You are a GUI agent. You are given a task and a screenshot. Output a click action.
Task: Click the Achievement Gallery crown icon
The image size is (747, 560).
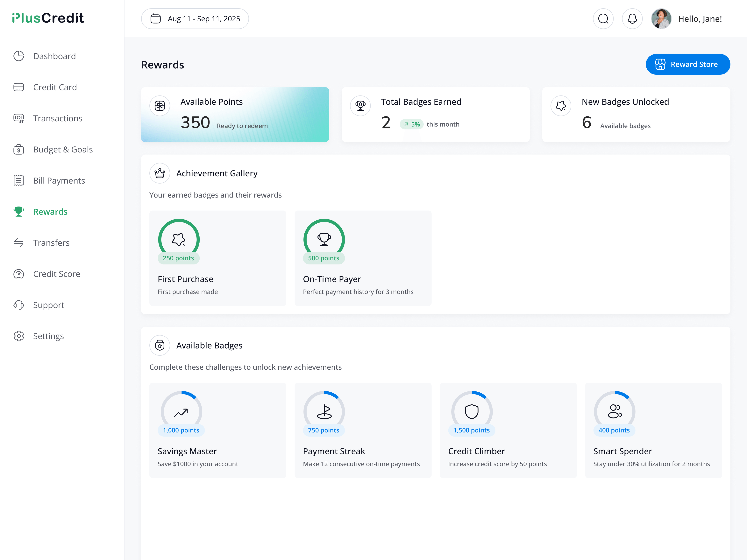coord(160,173)
